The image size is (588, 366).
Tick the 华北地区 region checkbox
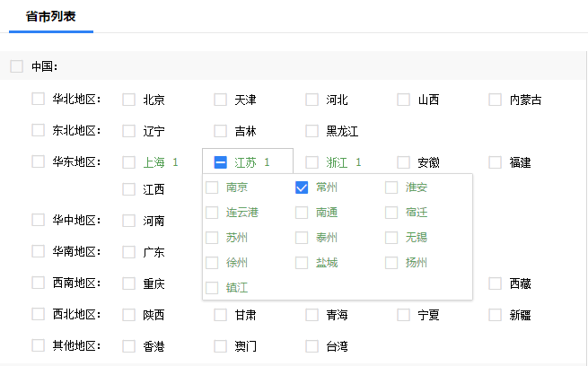tap(38, 99)
